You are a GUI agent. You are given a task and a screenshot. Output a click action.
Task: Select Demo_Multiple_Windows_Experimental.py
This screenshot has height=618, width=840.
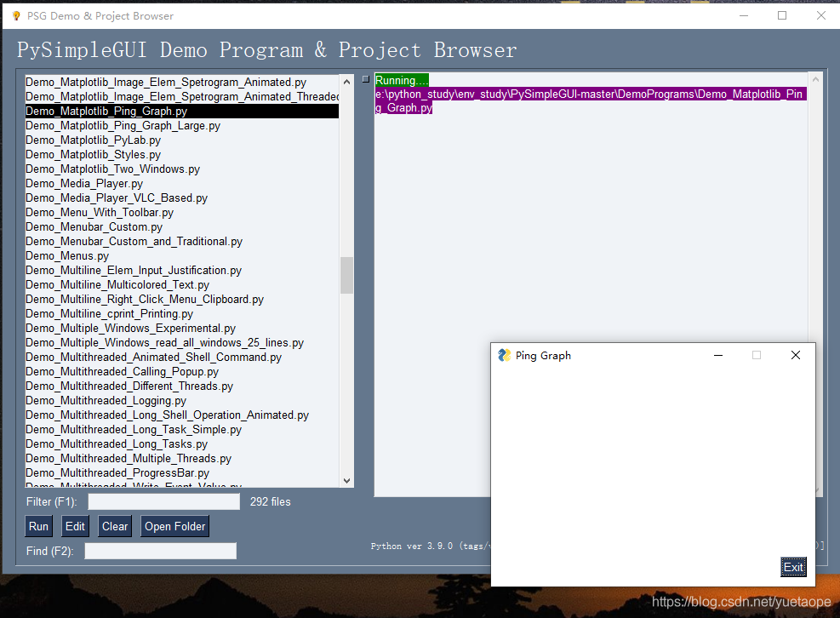click(181, 328)
